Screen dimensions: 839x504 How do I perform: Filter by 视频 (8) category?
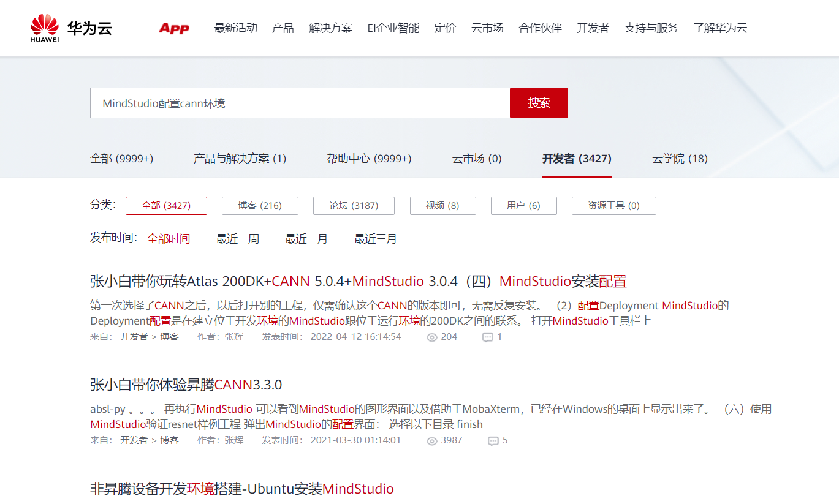(x=442, y=206)
